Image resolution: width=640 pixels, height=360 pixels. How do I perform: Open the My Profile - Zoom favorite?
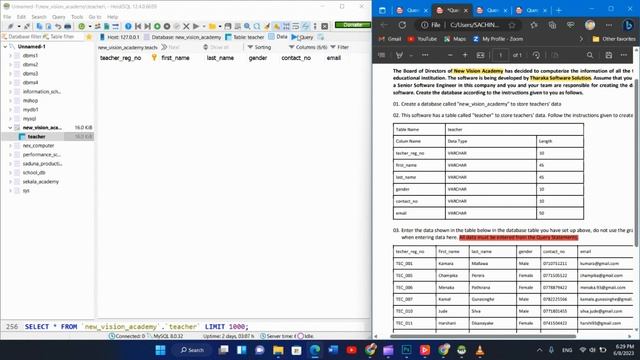point(498,39)
